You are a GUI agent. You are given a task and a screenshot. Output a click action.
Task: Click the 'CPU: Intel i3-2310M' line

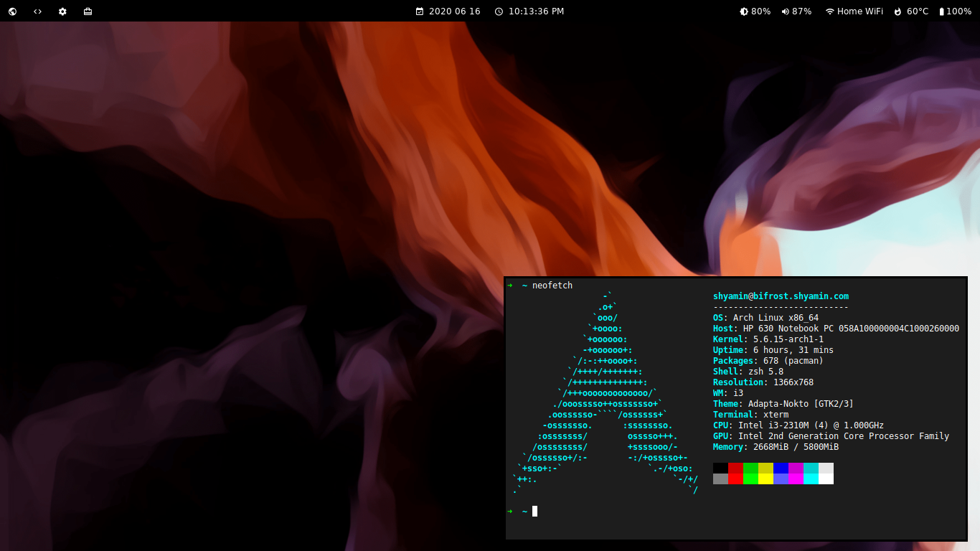[798, 425]
